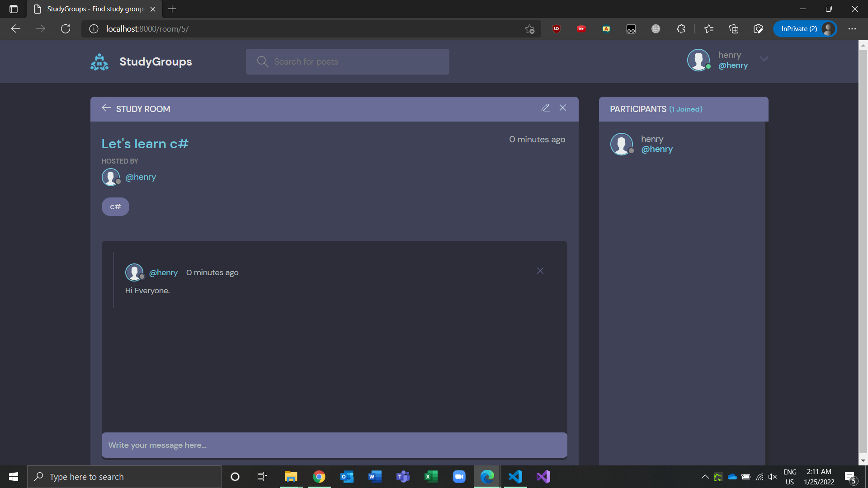Screen dimensions: 868x488
Task: Open a new browser tab
Action: point(172,9)
